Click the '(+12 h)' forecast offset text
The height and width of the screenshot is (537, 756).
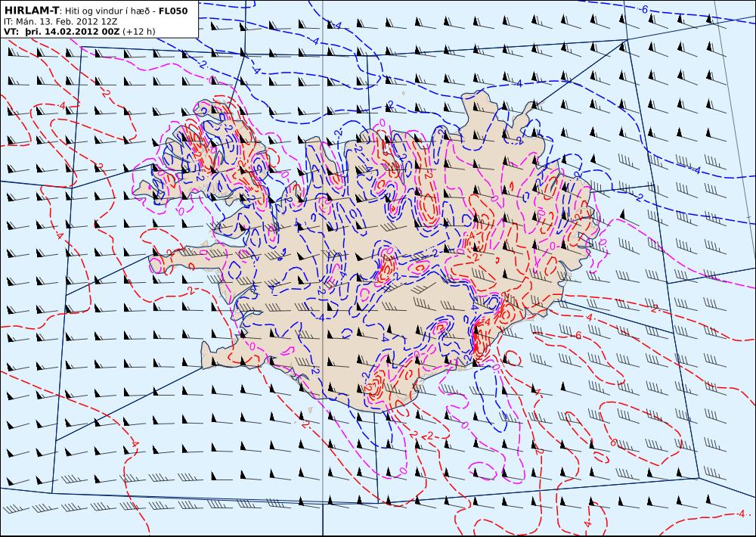click(x=139, y=32)
